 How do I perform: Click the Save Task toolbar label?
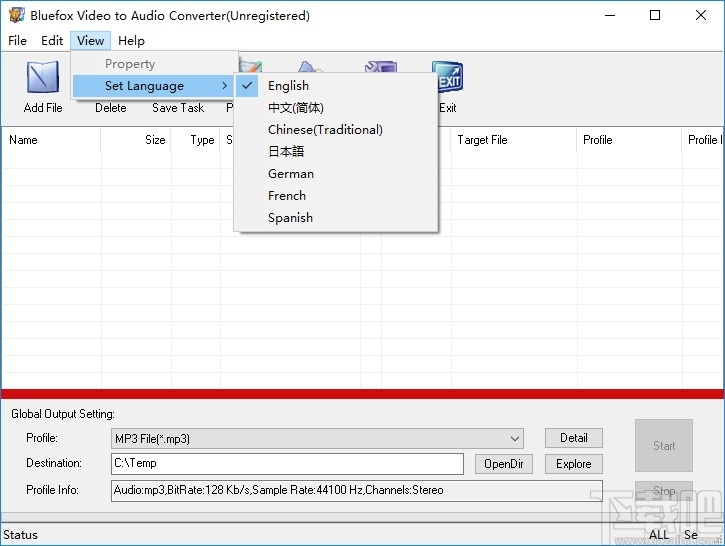pyautogui.click(x=178, y=108)
